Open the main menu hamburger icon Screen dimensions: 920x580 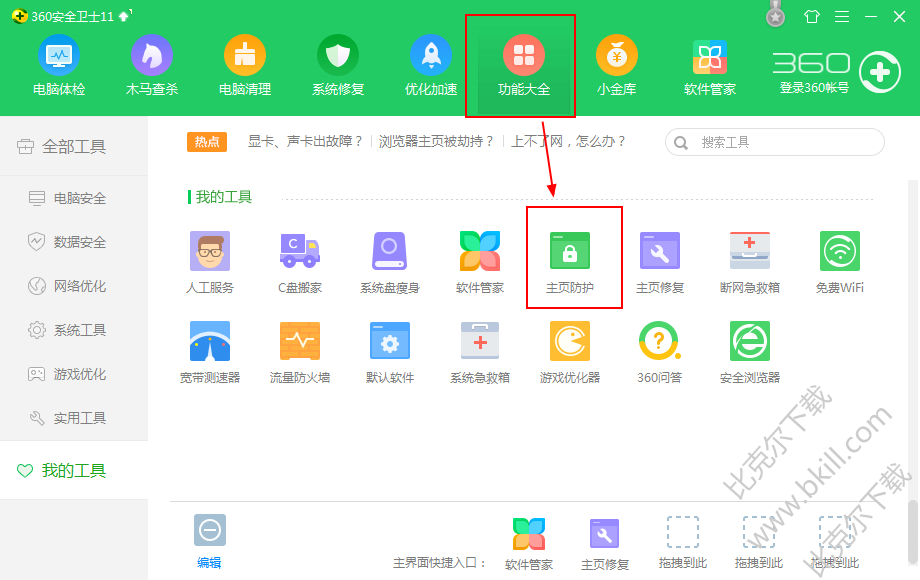842,16
